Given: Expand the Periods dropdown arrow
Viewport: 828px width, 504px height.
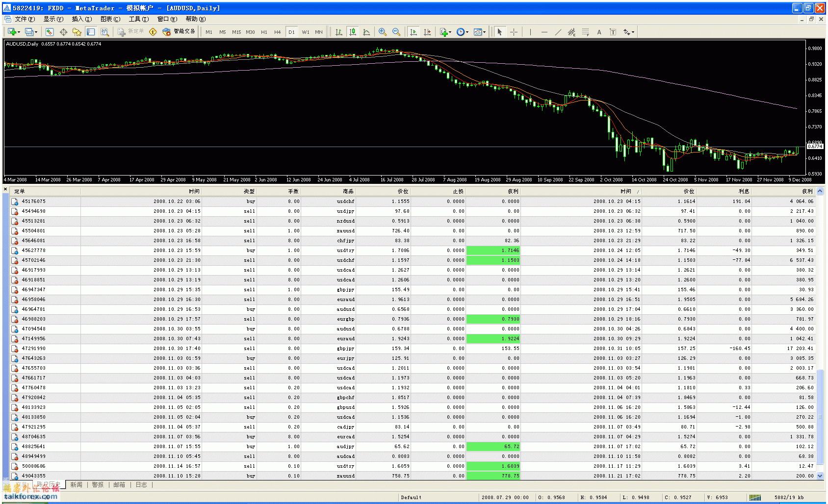Looking at the screenshot, I should pos(467,32).
